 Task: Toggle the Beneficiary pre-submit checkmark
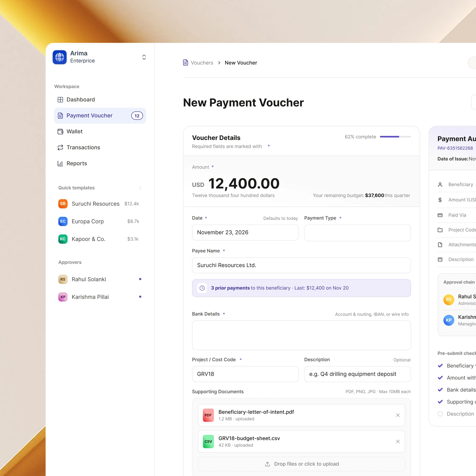pos(440,366)
